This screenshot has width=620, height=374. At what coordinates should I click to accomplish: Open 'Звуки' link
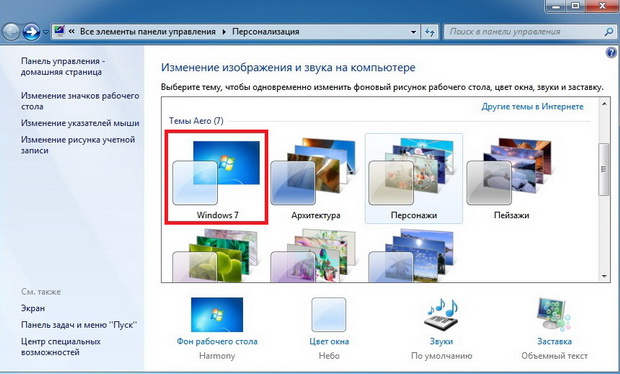441,341
